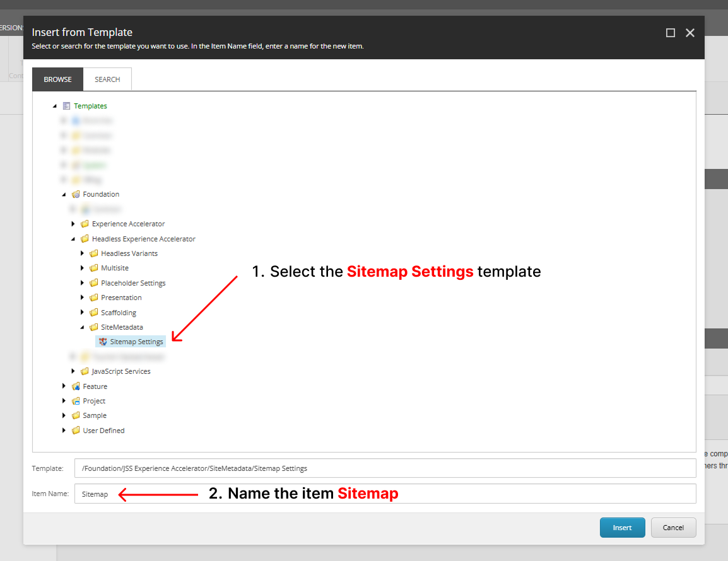The image size is (728, 561).
Task: Collapse the Foundation tree node
Action: (64, 194)
